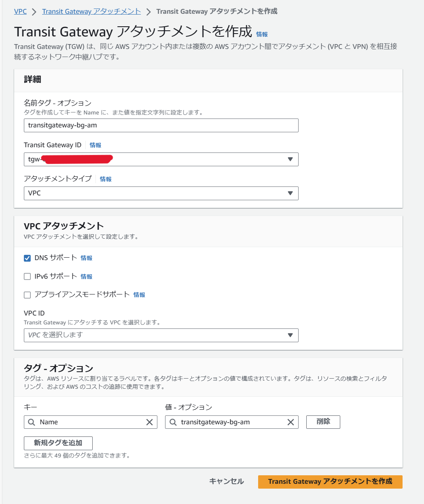This screenshot has height=504, width=424.
Task: Click the search icon in tag value field
Action: [173, 422]
